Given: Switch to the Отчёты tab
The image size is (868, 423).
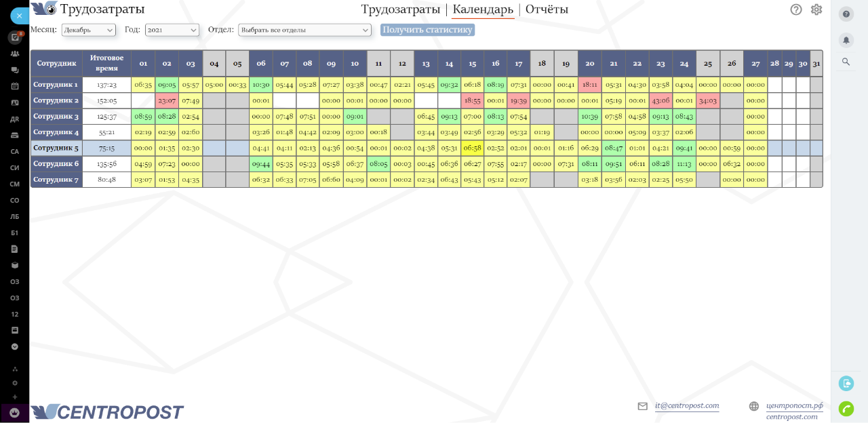Looking at the screenshot, I should coord(547,9).
